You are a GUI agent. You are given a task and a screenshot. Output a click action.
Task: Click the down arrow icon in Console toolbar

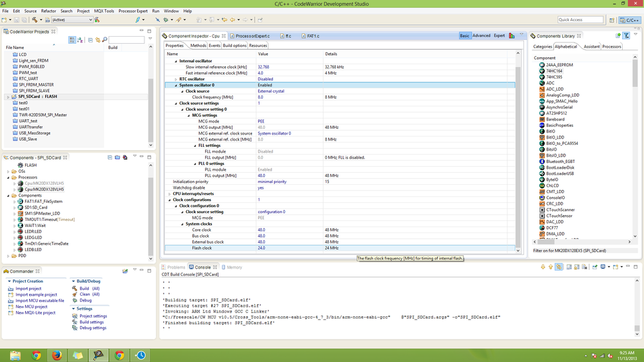[x=543, y=267]
